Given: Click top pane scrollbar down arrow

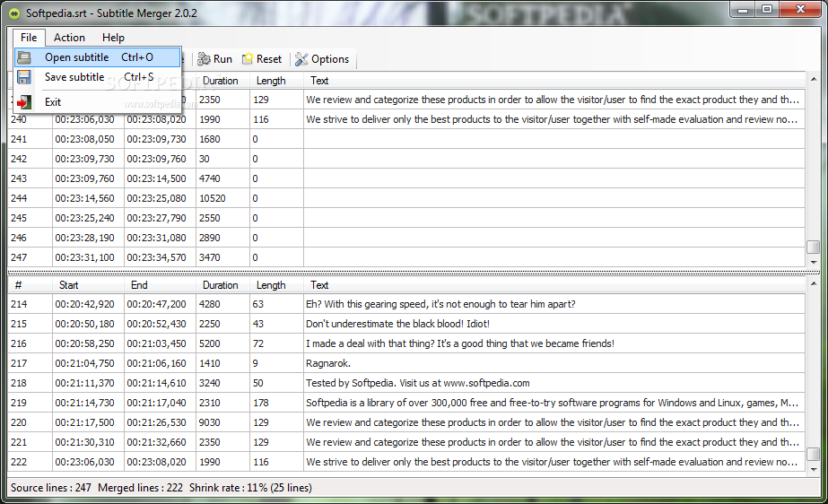Looking at the screenshot, I should pyautogui.click(x=814, y=262).
